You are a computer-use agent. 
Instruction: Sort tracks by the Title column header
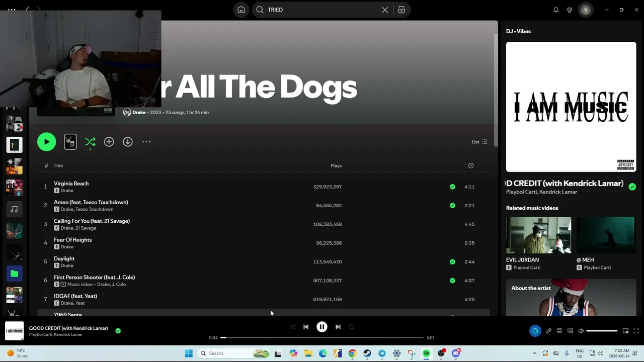58,165
